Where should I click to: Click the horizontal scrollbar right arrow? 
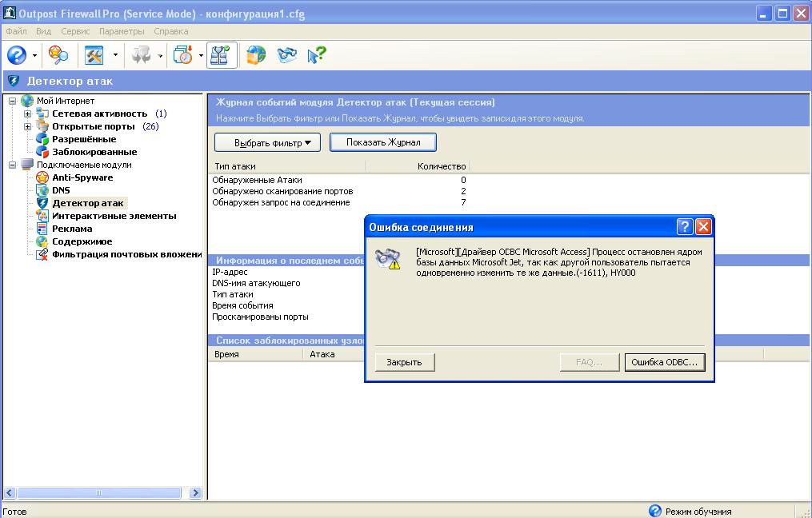[x=195, y=492]
